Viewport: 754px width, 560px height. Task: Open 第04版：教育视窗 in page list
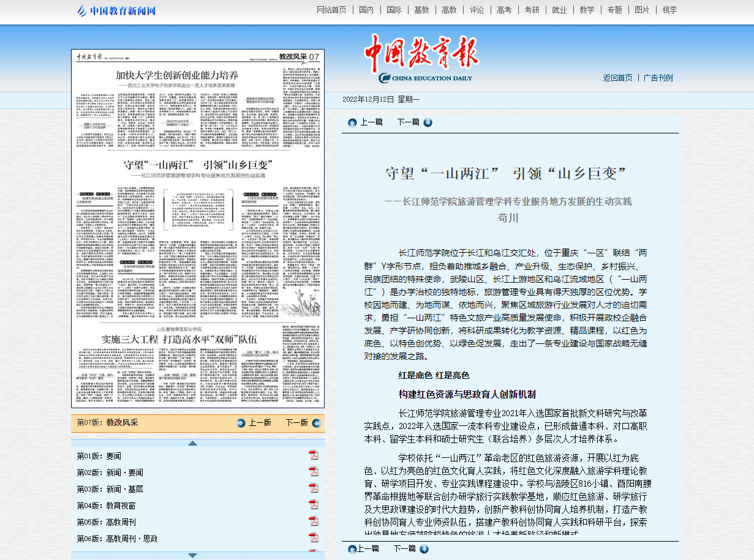pyautogui.click(x=106, y=506)
